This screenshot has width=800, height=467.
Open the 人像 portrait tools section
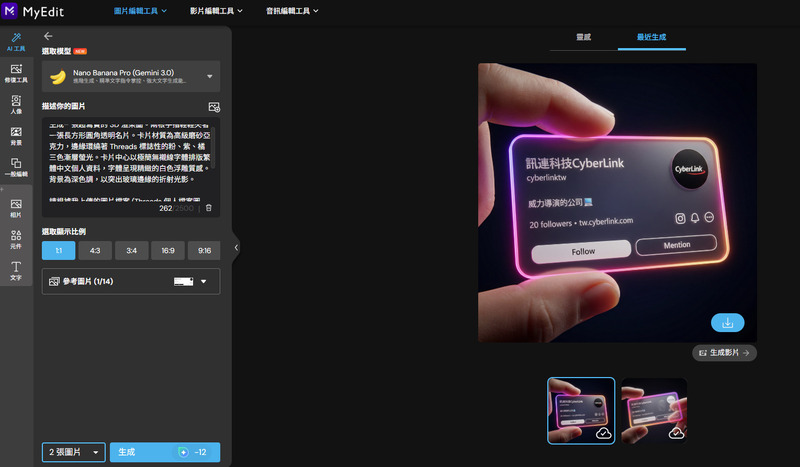coord(16,105)
